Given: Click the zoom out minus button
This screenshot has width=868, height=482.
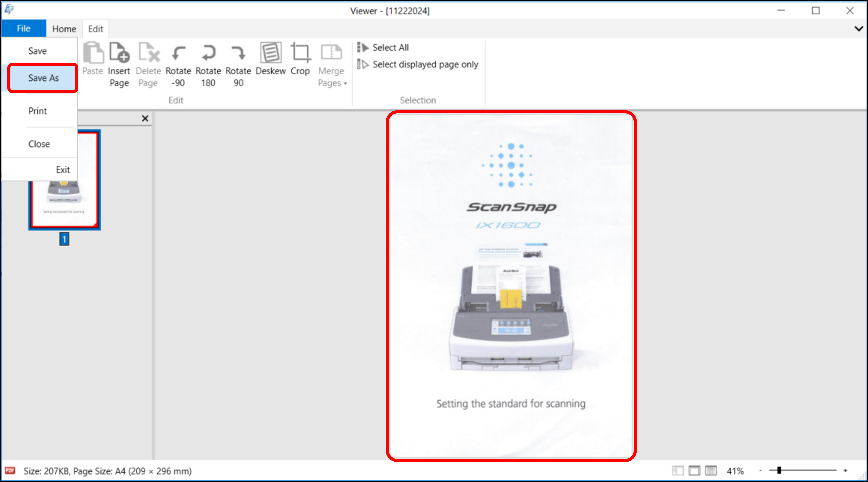Looking at the screenshot, I should point(761,470).
